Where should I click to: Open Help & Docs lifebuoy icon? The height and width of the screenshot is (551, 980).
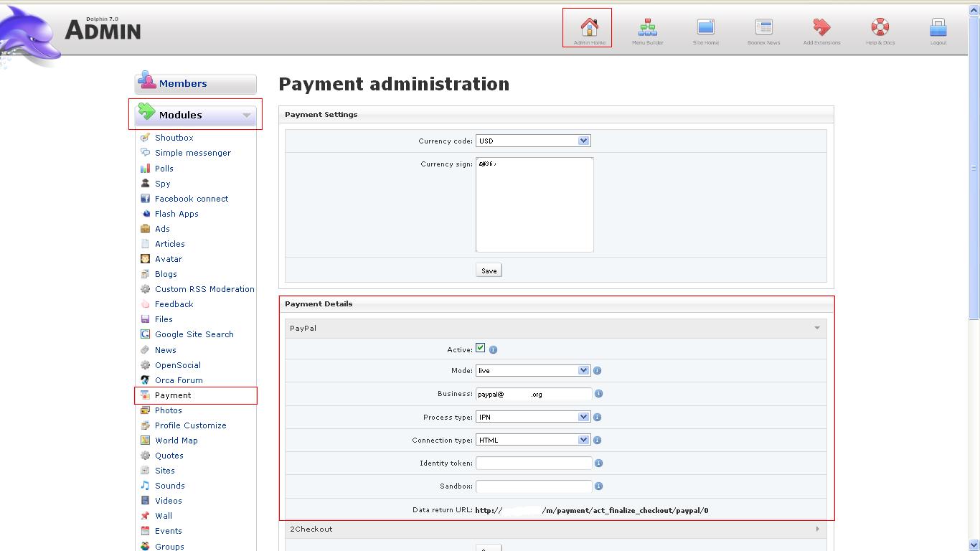(x=880, y=29)
